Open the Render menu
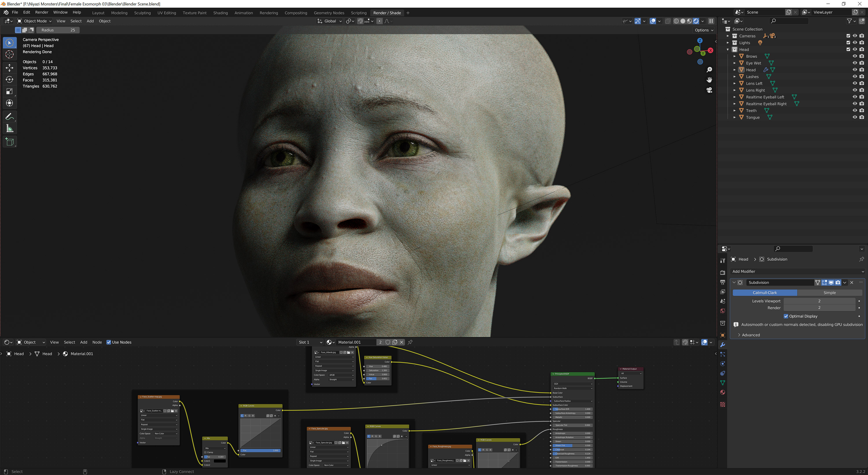The height and width of the screenshot is (475, 868). coord(42,12)
